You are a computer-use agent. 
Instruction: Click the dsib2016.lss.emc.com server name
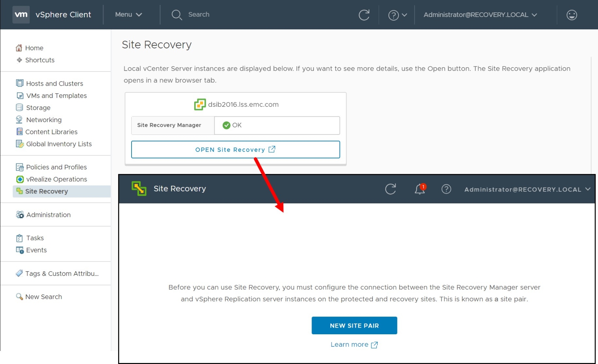(243, 104)
